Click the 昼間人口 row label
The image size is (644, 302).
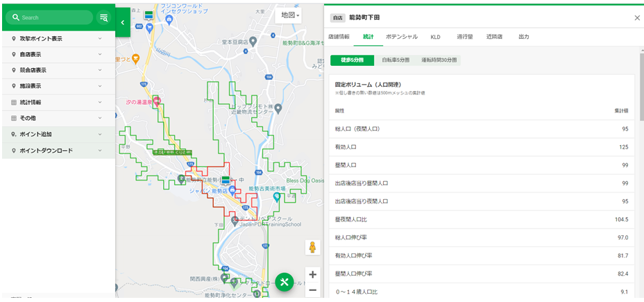pyautogui.click(x=346, y=165)
